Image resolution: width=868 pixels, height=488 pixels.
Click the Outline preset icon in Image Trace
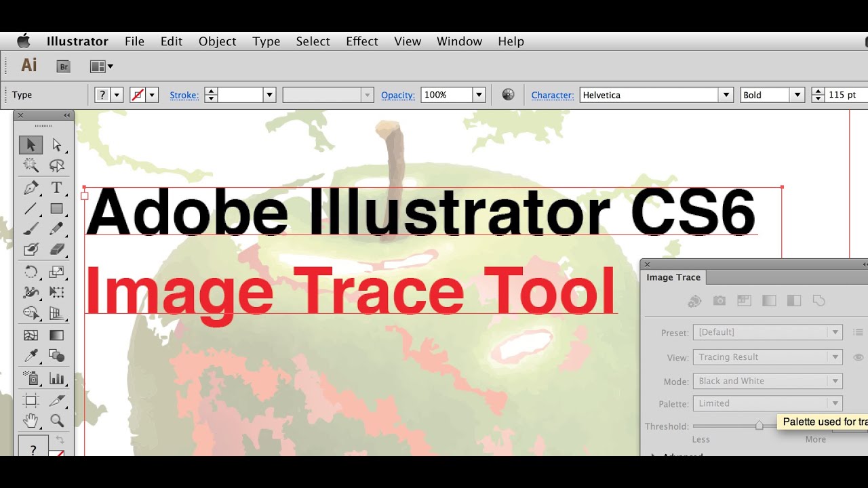coord(819,301)
